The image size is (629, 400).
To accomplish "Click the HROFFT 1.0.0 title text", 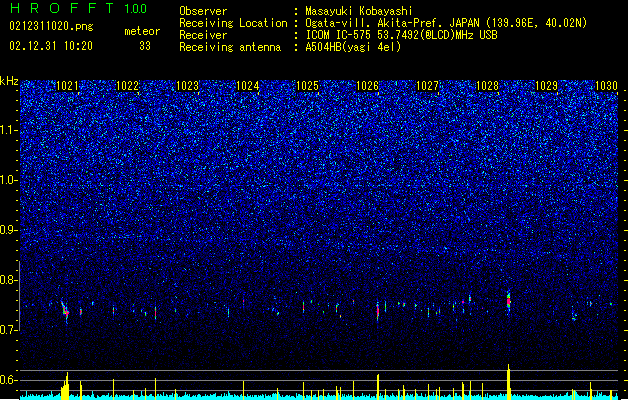I will point(79,8).
